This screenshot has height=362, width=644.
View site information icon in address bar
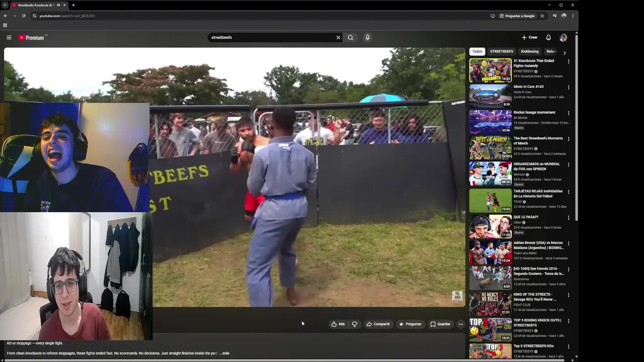click(34, 16)
